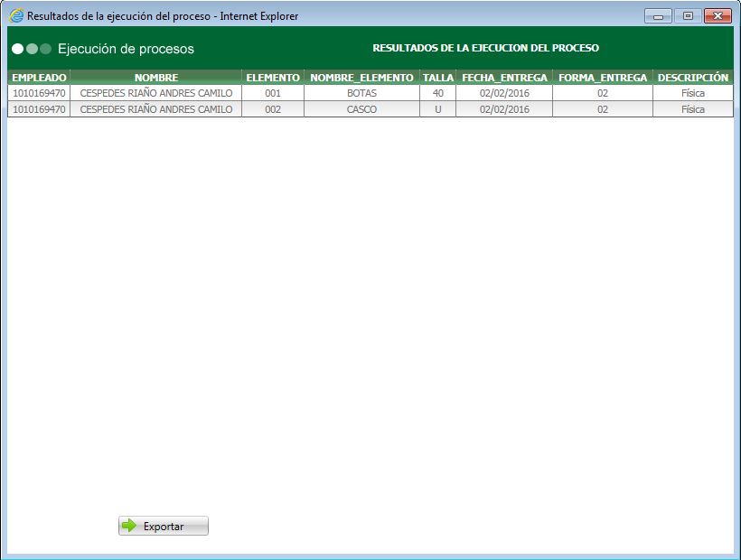The width and height of the screenshot is (741, 560).
Task: Select the EMPLEADO column header
Action: [37, 78]
